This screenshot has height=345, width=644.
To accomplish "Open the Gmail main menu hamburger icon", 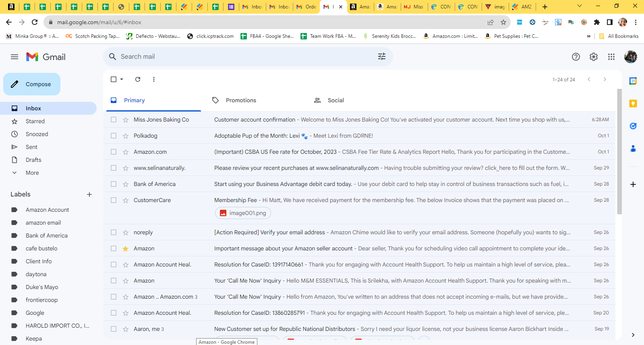I will 14,57.
